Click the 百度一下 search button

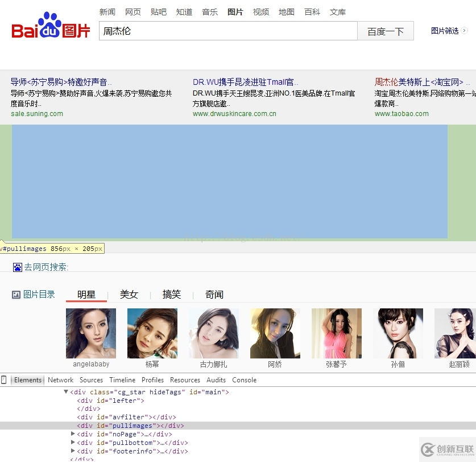(x=386, y=31)
